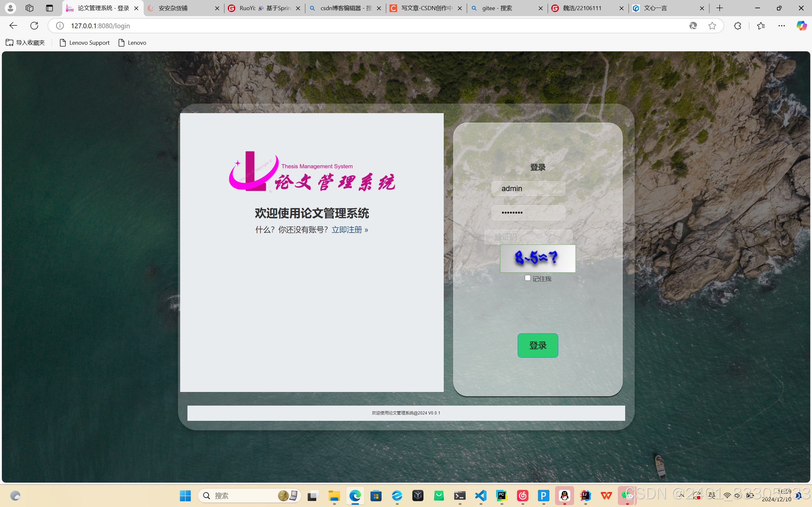Click the site information icon
Image resolution: width=812 pixels, height=507 pixels.
(x=60, y=26)
